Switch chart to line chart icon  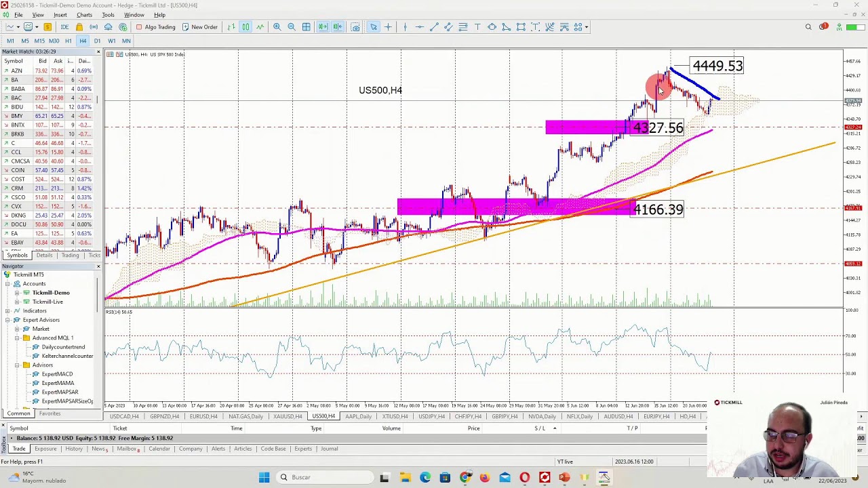pos(260,27)
